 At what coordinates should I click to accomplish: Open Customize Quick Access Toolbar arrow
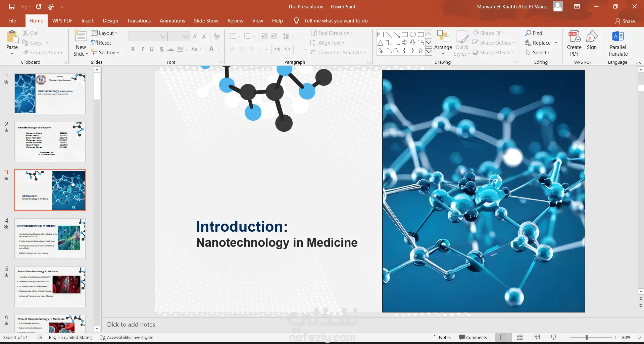click(62, 7)
